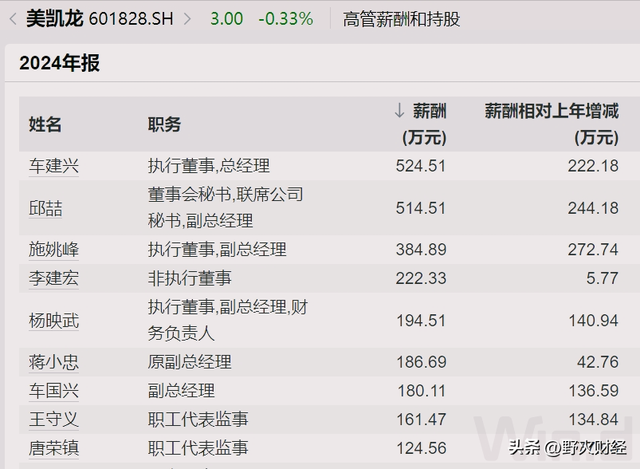Click the 2024年报 heading

(60, 63)
